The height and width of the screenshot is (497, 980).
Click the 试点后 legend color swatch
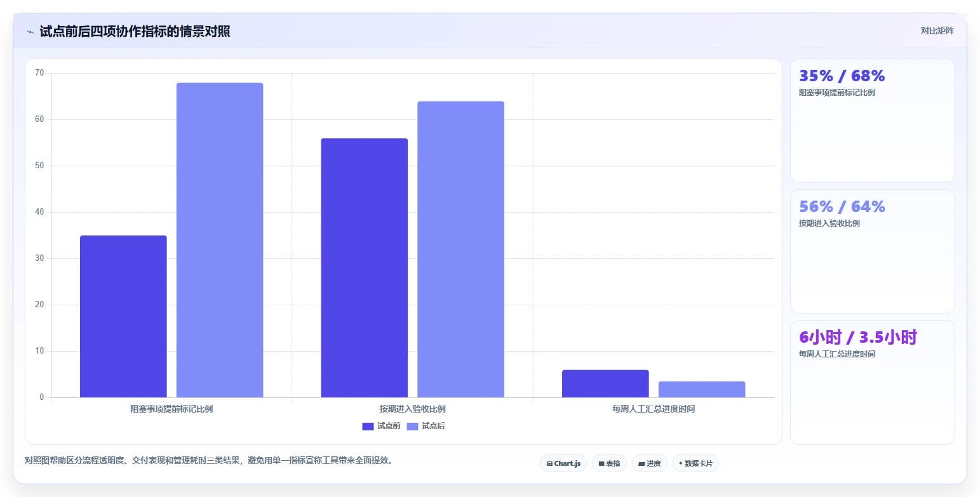click(412, 426)
